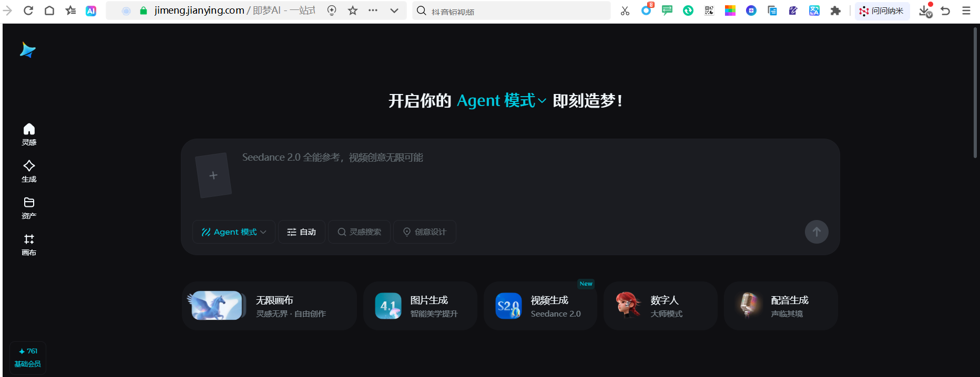980x377 pixels.
Task: Click the green circular arrows extension
Action: point(688,11)
